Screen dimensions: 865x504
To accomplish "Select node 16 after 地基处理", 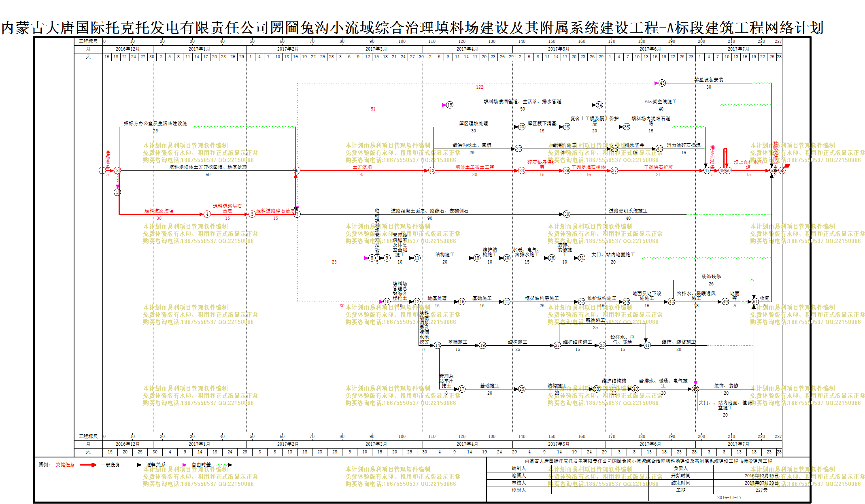I will click(x=461, y=302).
